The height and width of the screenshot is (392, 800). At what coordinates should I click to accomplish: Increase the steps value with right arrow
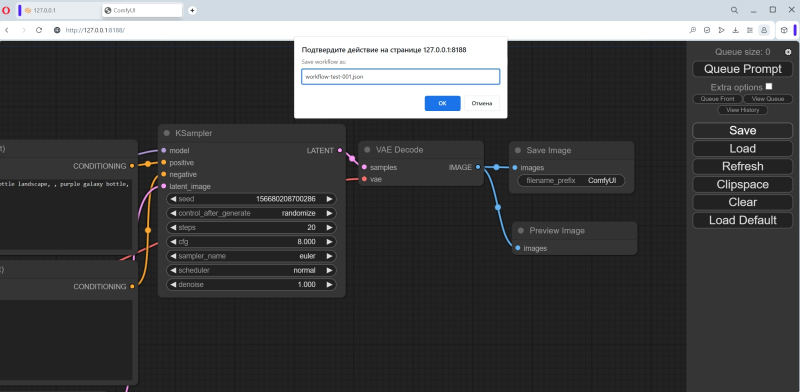pyautogui.click(x=330, y=228)
